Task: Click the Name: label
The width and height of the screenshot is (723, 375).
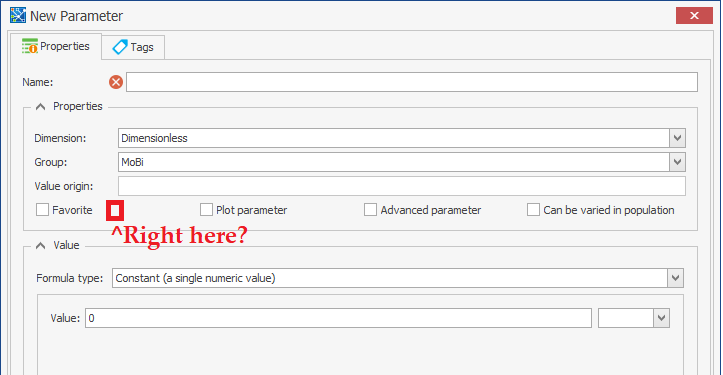Action: pyautogui.click(x=37, y=82)
